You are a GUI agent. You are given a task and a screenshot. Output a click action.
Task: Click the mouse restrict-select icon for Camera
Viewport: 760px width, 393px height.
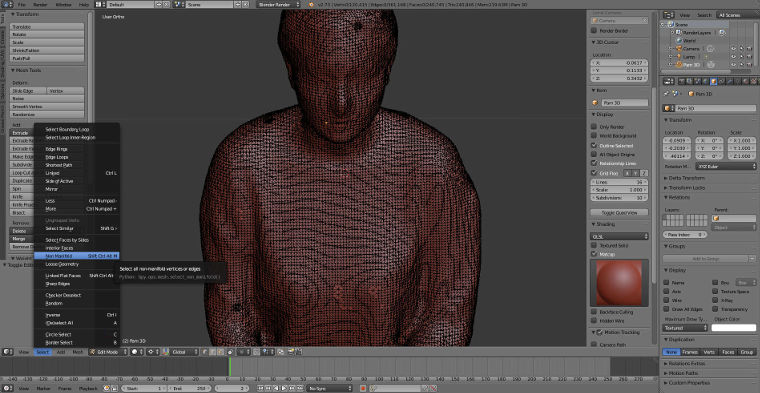[x=742, y=48]
